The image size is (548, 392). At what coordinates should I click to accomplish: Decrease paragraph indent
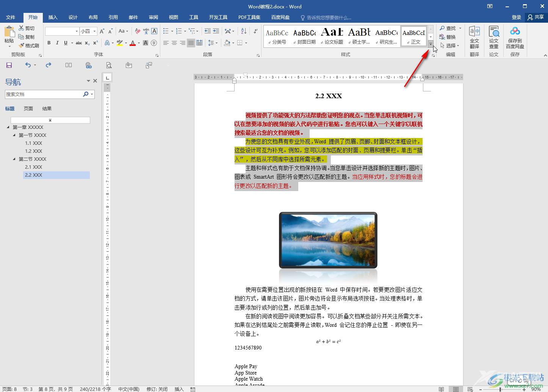pos(207,31)
